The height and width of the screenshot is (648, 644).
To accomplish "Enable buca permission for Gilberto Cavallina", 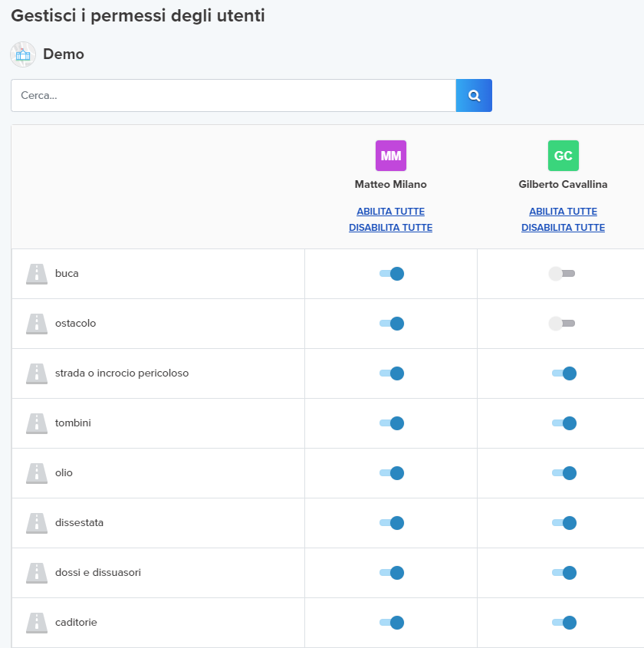I will point(562,274).
